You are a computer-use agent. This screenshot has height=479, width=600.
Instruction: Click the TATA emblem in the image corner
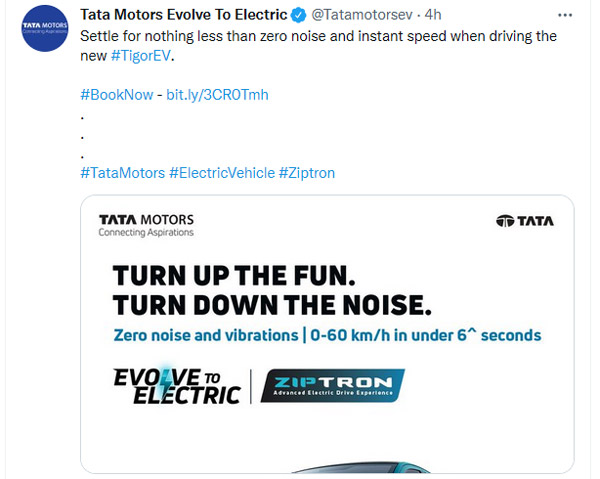[524, 221]
